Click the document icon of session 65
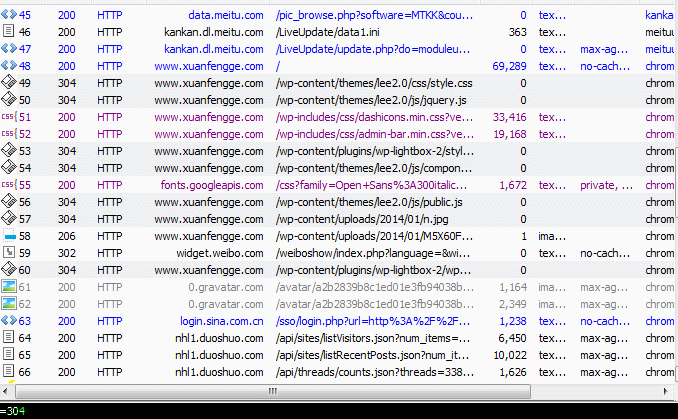The image size is (678, 419). [8, 354]
